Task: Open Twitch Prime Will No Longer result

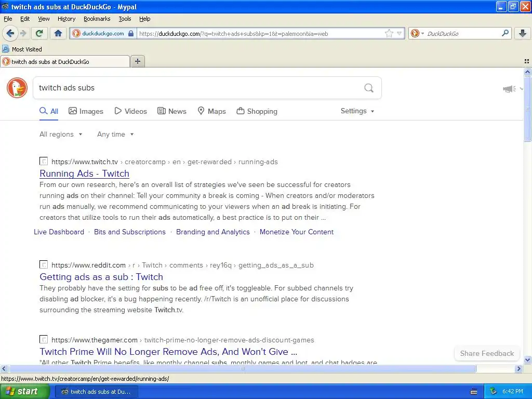Action: 168,352
